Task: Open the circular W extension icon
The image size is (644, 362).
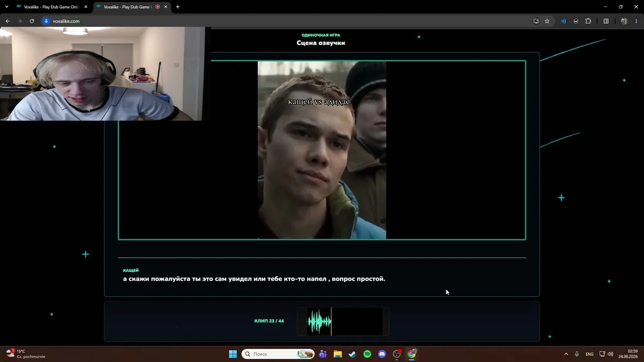Action: click(x=576, y=21)
